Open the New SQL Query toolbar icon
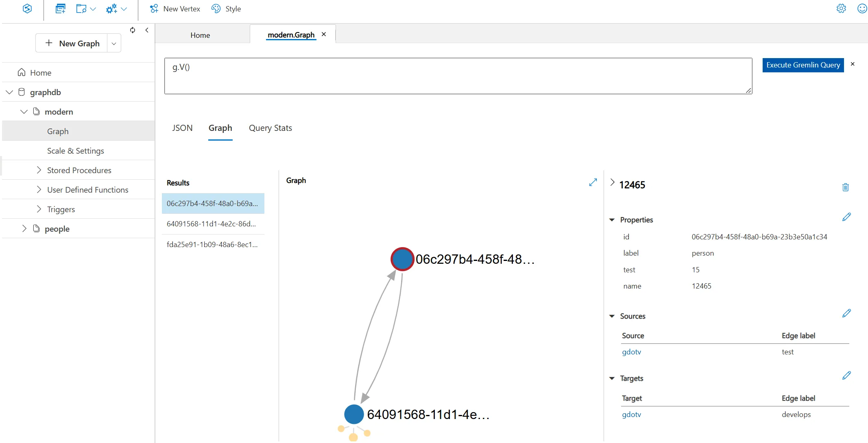 point(60,9)
